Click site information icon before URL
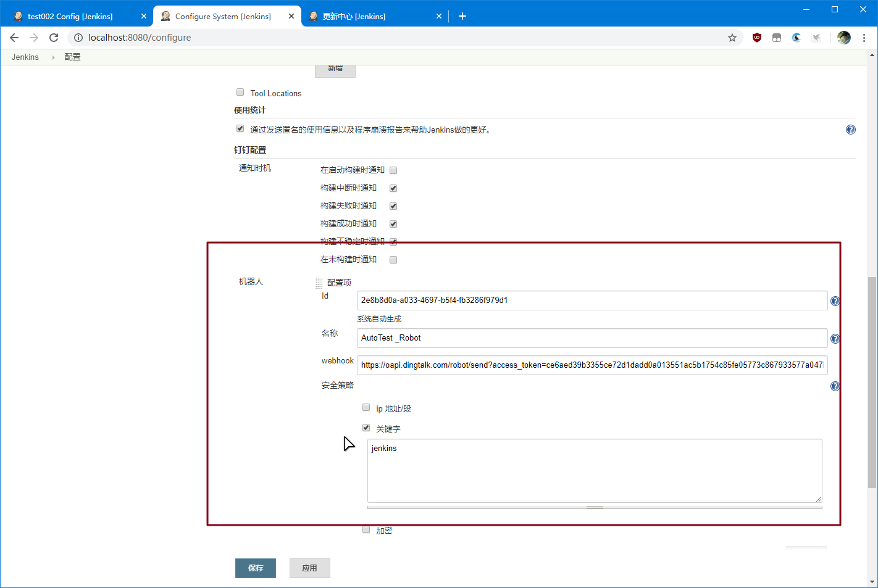Image resolution: width=878 pixels, height=588 pixels. point(78,38)
